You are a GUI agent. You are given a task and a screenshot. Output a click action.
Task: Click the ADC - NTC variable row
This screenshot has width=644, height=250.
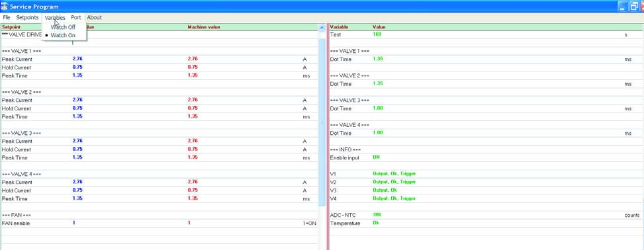pyautogui.click(x=486, y=215)
